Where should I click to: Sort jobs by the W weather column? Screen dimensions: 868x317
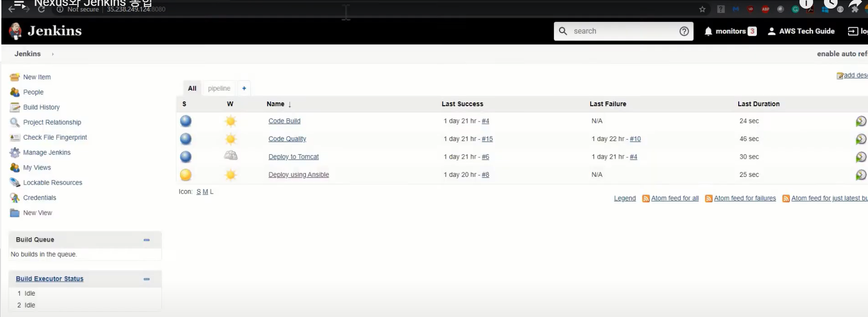click(x=230, y=104)
